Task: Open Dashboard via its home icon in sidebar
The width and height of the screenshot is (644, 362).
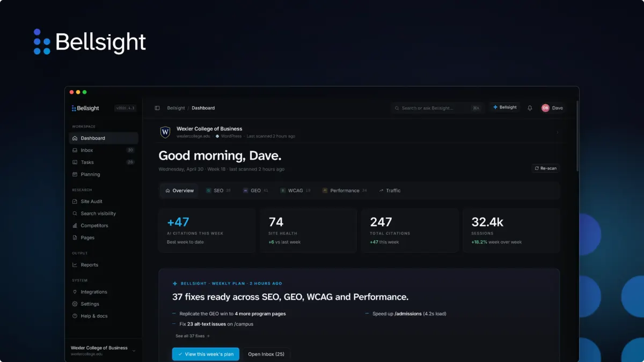Action: pyautogui.click(x=75, y=138)
